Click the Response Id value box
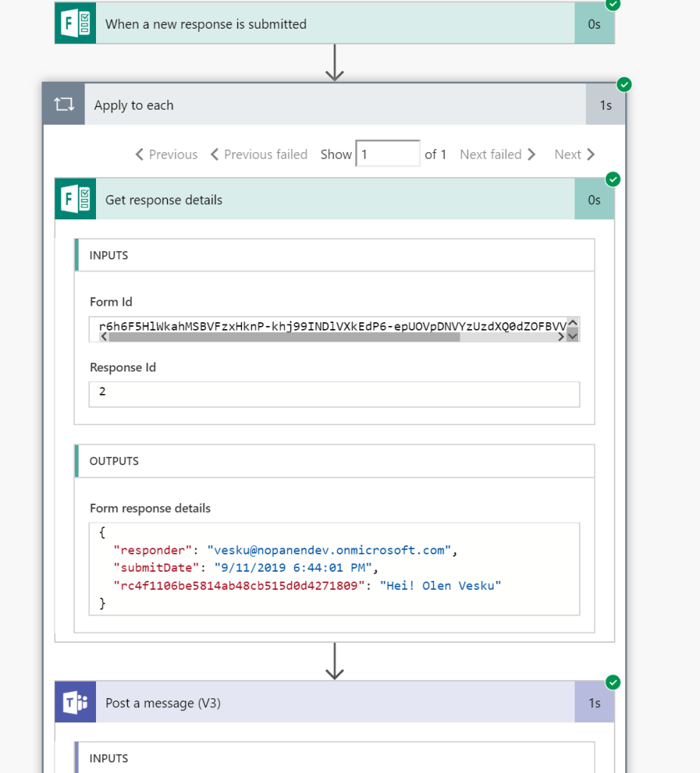 click(334, 394)
